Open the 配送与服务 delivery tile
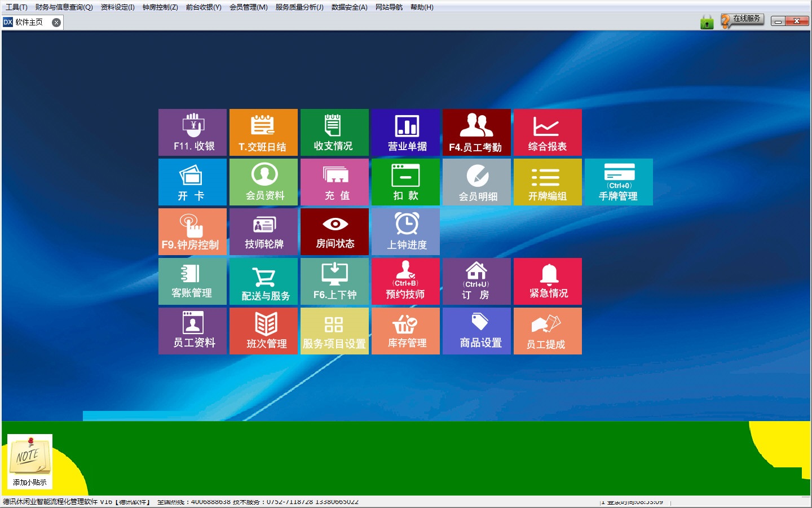The image size is (812, 508). pos(263,281)
